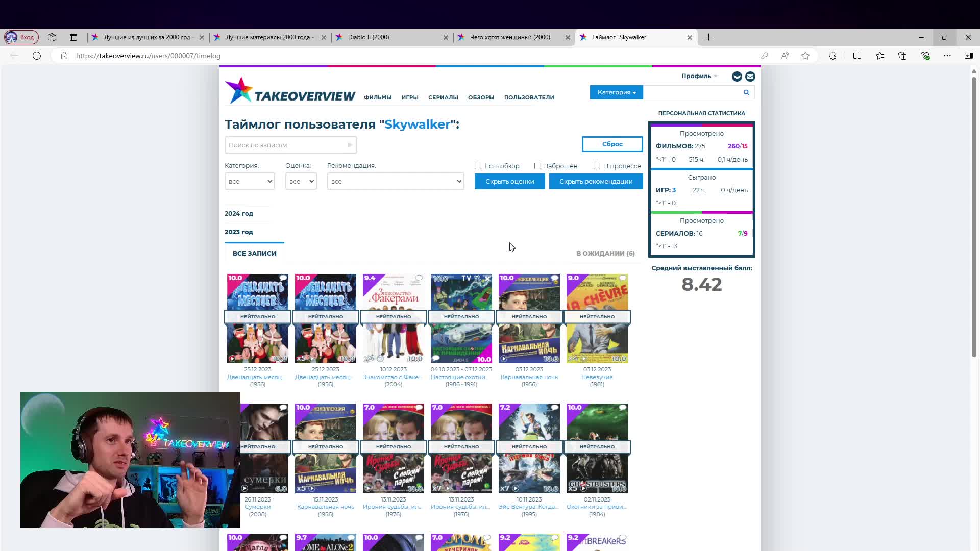The height and width of the screenshot is (551, 980).
Task: Close the Diablo II (2000) tab
Action: pyautogui.click(x=446, y=37)
